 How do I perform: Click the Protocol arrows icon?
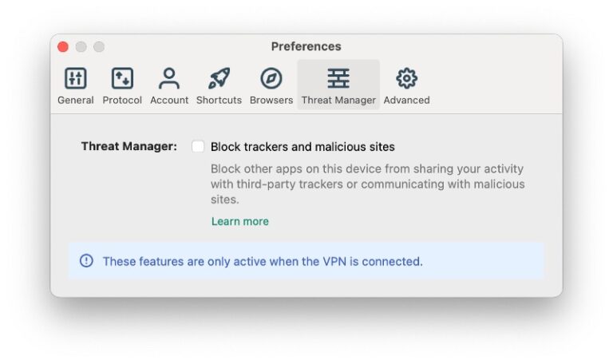(122, 78)
